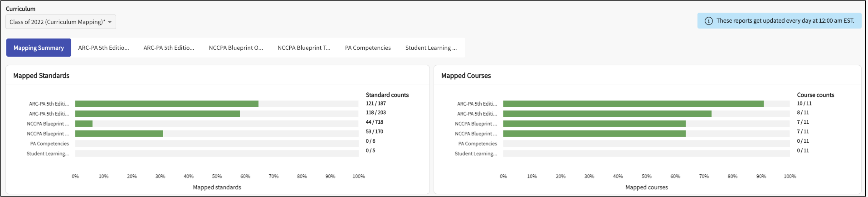Open the Class of 2022 curriculum dropdown
868x197 pixels.
tap(61, 22)
